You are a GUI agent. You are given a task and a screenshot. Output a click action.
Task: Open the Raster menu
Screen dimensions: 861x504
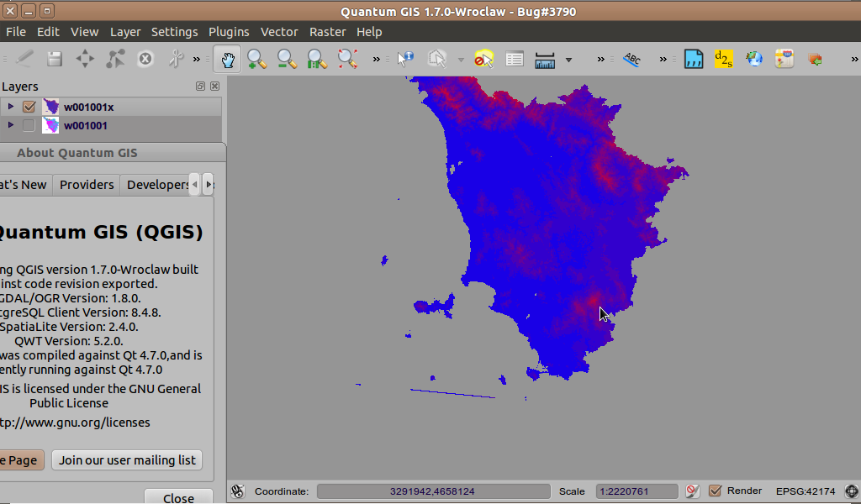tap(327, 32)
